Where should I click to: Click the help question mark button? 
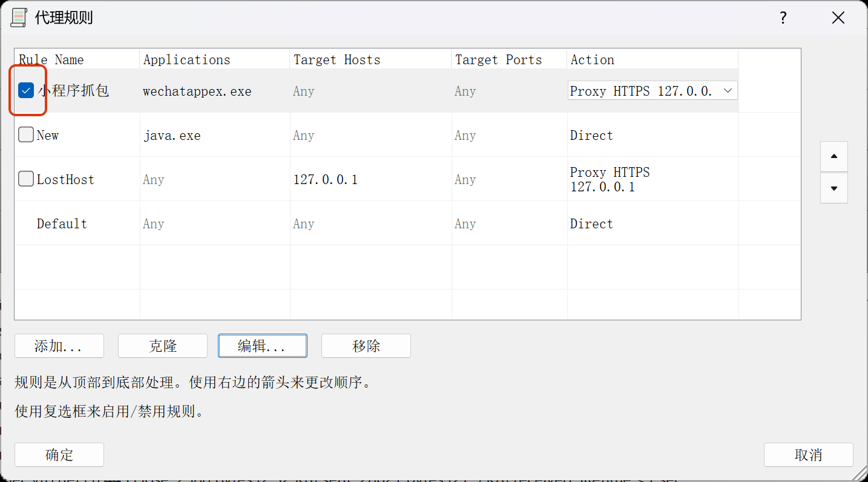(x=783, y=18)
